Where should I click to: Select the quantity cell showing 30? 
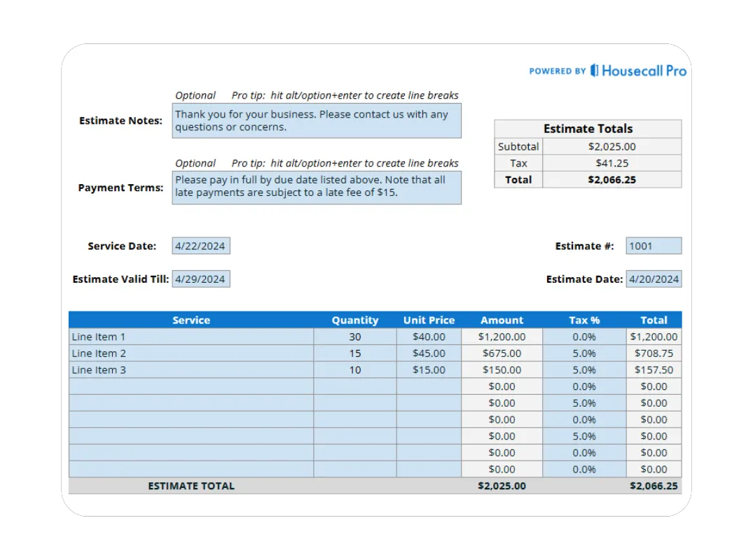click(x=355, y=337)
